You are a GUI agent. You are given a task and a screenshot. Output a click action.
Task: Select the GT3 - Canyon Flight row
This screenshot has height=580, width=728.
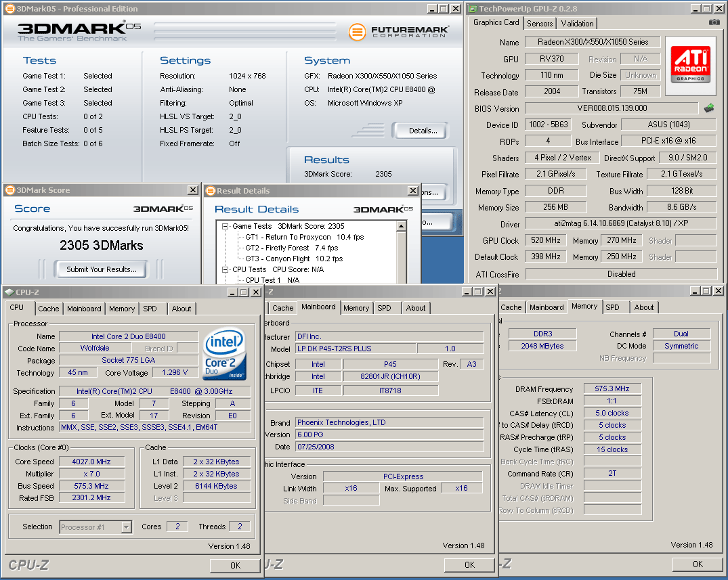294,259
